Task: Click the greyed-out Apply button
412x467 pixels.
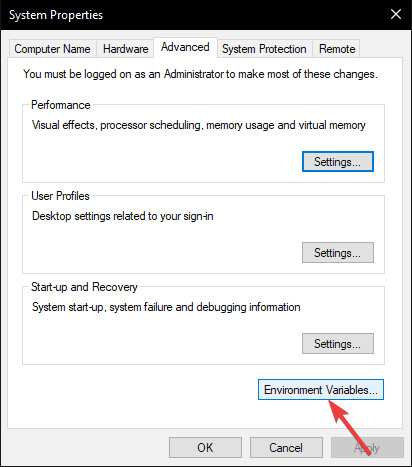Action: pos(367,447)
